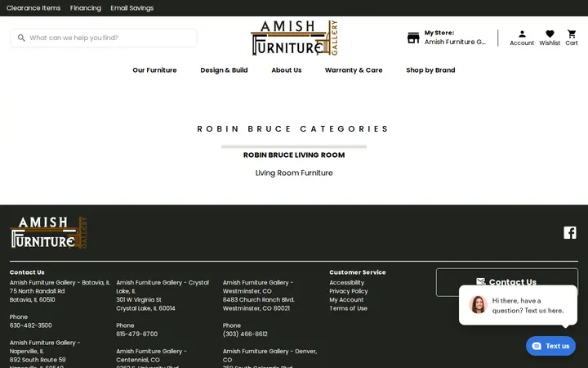This screenshot has height=368, width=588.
Task: Click the Robin Bruce Categories heading
Action: click(294, 129)
